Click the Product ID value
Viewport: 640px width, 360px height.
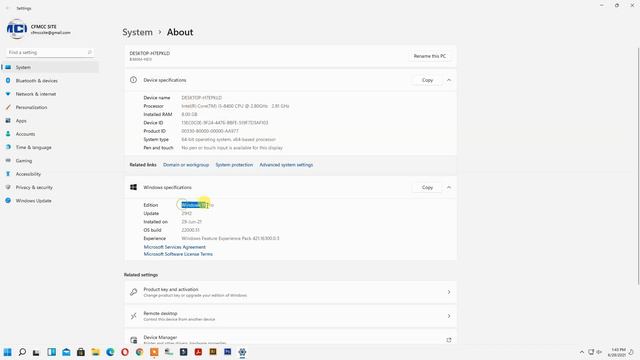pyautogui.click(x=210, y=131)
